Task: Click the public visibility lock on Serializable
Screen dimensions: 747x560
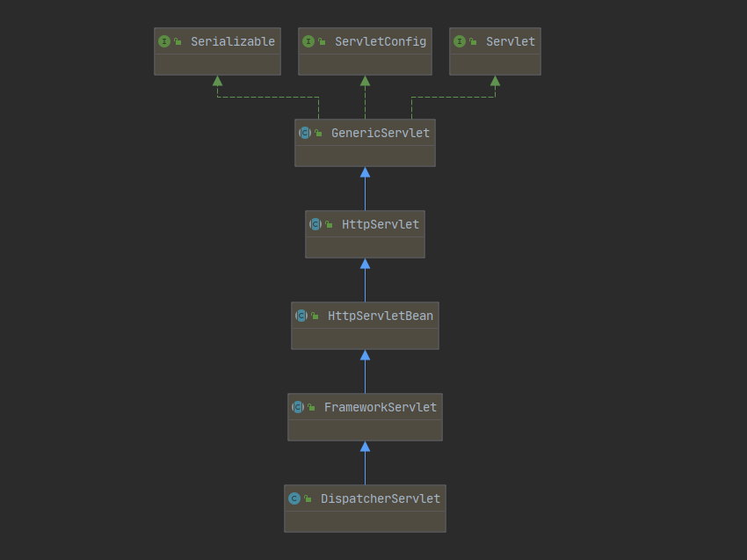Action: coord(178,42)
